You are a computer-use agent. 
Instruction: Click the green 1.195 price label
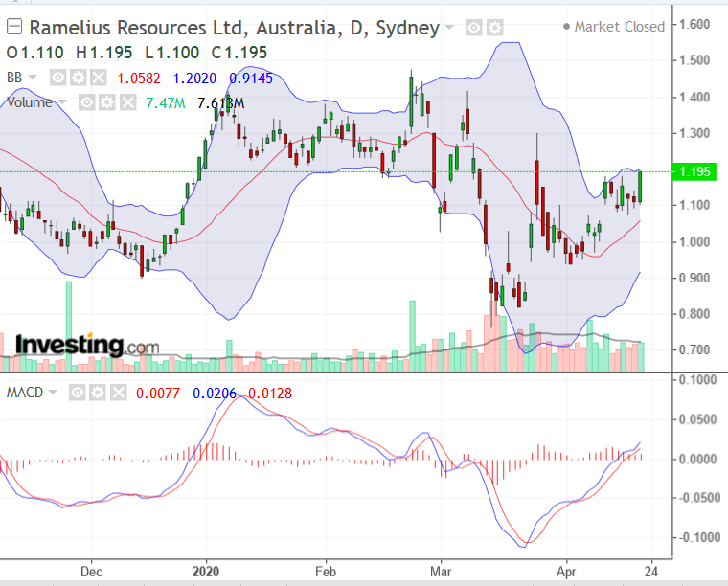pos(694,171)
